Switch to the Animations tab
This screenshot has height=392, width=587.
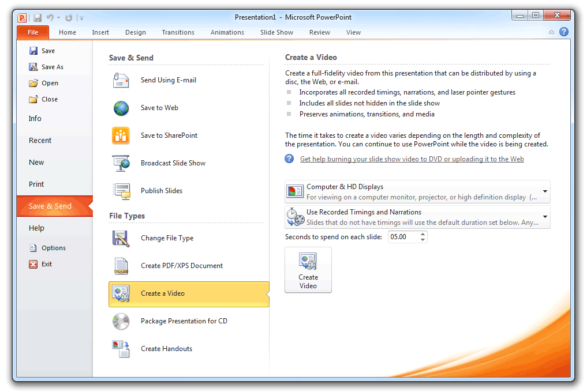pos(227,32)
